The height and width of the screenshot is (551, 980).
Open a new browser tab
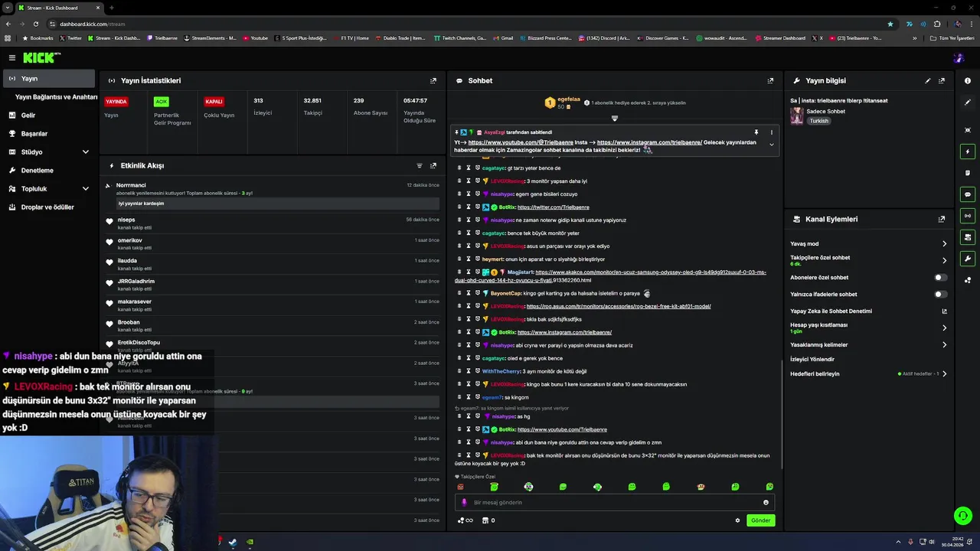point(111,8)
